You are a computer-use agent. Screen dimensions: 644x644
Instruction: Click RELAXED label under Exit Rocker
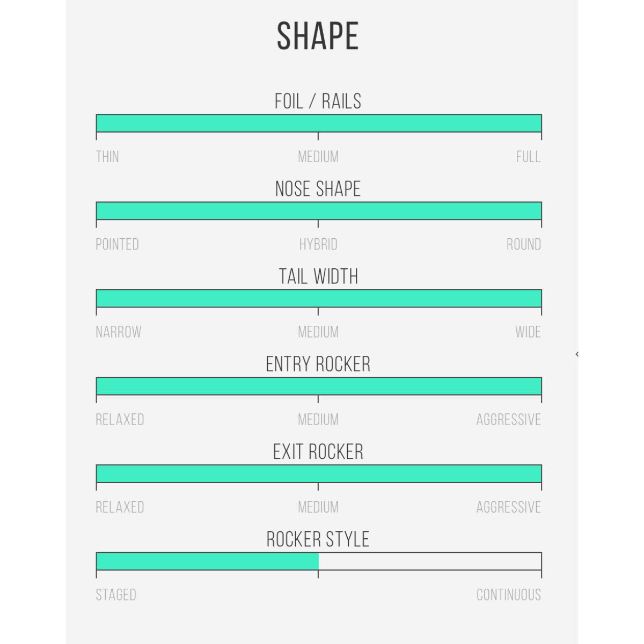(120, 507)
